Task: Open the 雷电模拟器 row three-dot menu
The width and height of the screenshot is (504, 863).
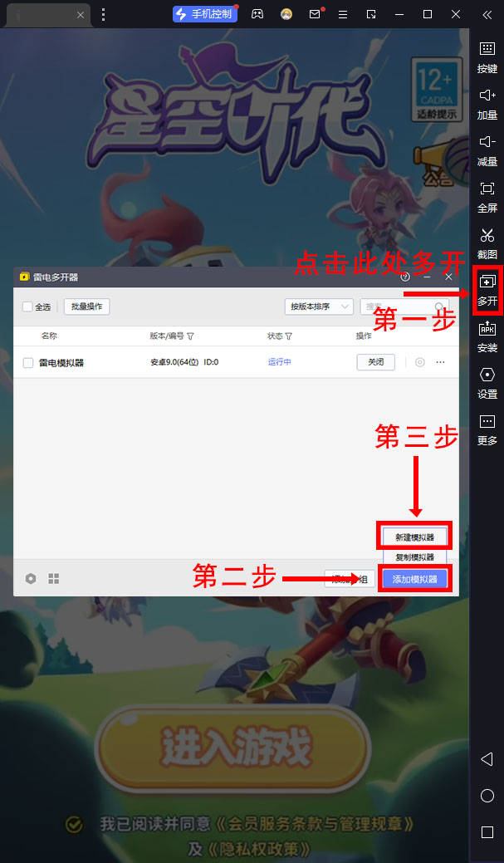Action: pyautogui.click(x=440, y=362)
